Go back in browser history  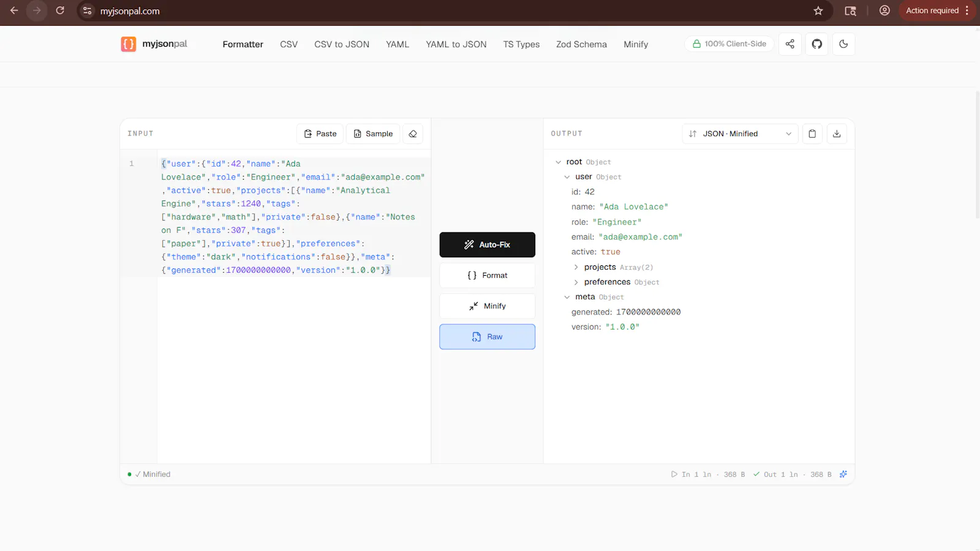point(14,10)
